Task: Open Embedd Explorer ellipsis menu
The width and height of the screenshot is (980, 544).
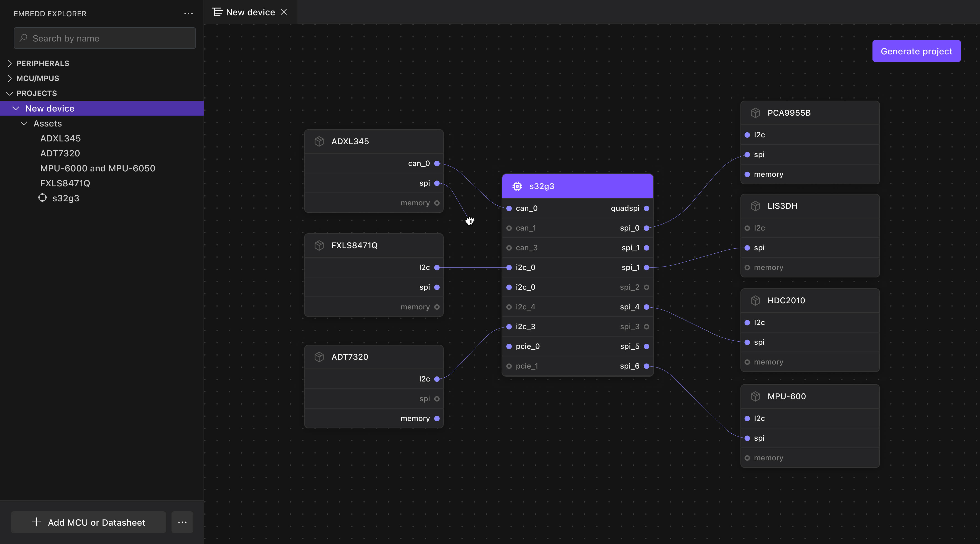Action: click(188, 14)
